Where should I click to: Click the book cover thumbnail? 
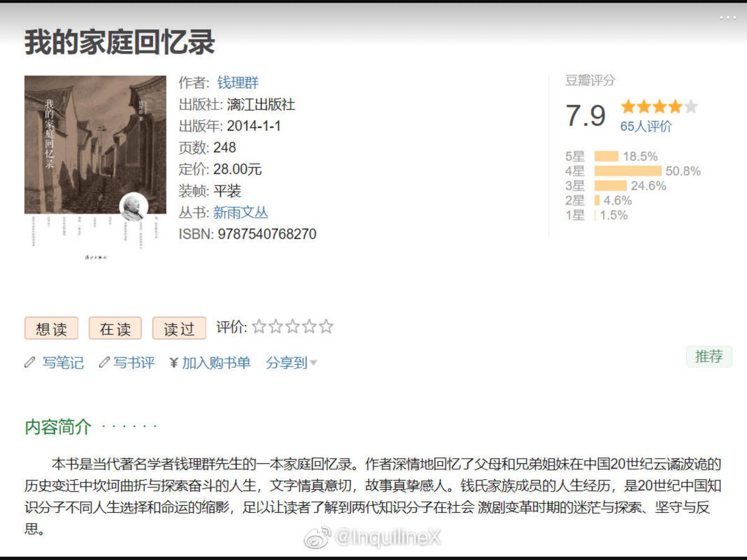click(x=95, y=168)
